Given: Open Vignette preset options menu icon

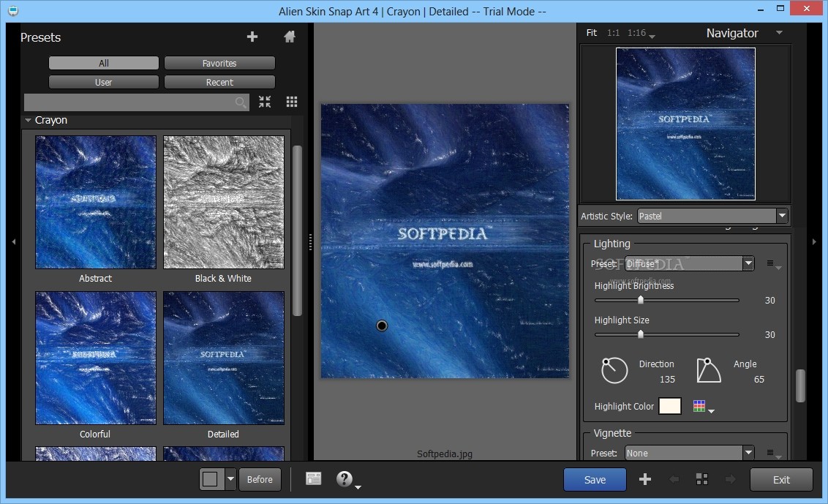Looking at the screenshot, I should 773,453.
